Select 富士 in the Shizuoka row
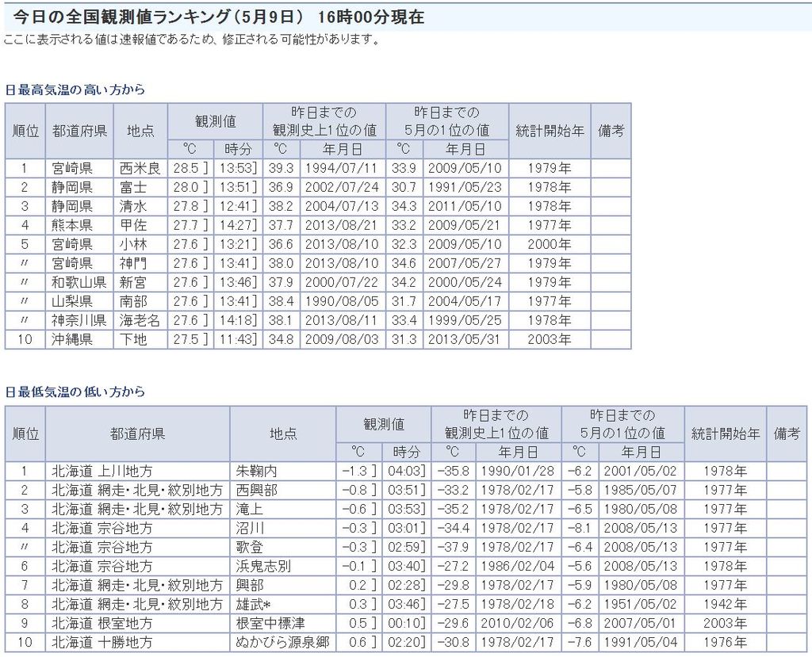The image size is (812, 657). click(133, 187)
